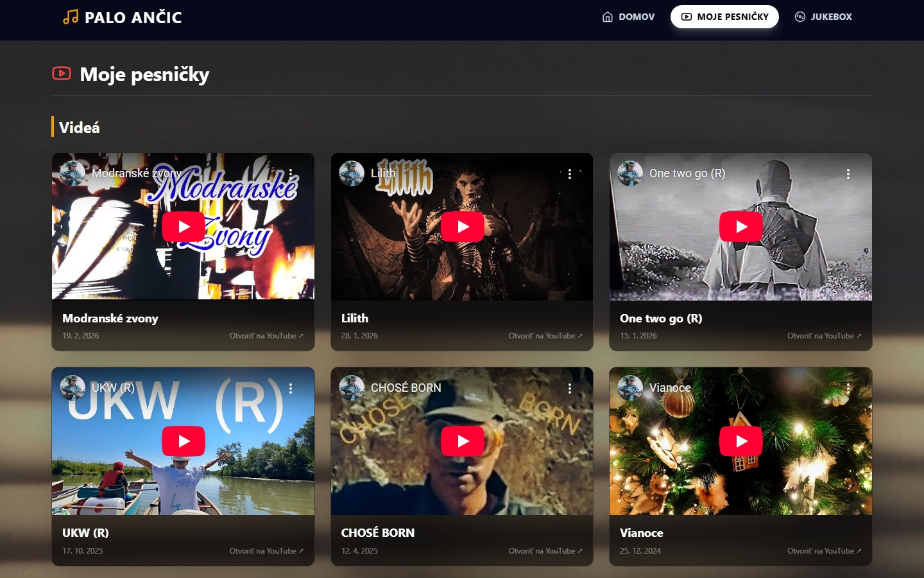
Task: Play the UKW (R) video
Action: click(x=184, y=441)
